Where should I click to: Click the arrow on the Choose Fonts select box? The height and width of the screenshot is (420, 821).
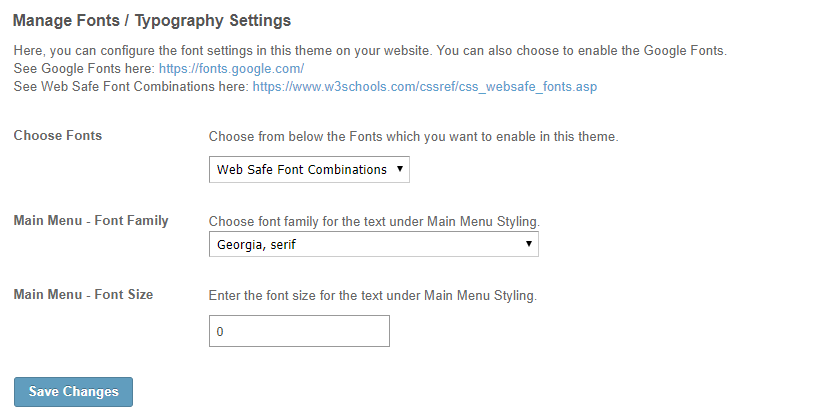point(400,169)
